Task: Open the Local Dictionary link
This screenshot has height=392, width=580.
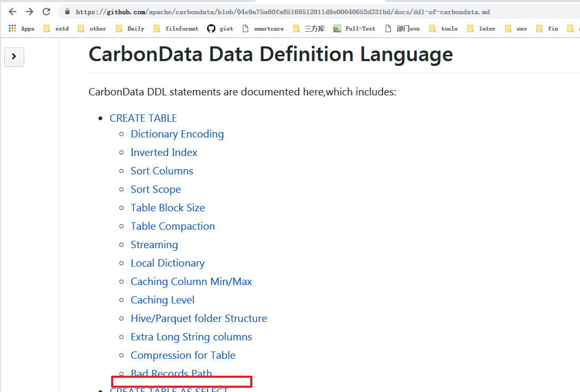Action: click(168, 263)
